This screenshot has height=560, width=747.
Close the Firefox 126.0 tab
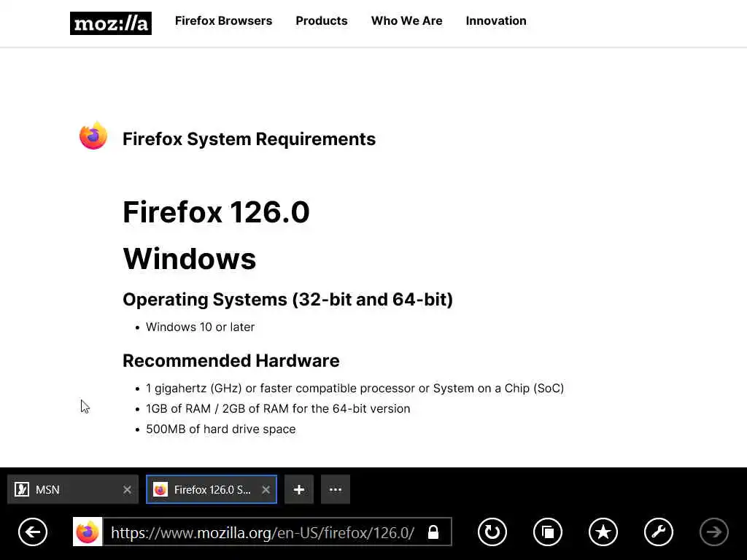(x=266, y=489)
